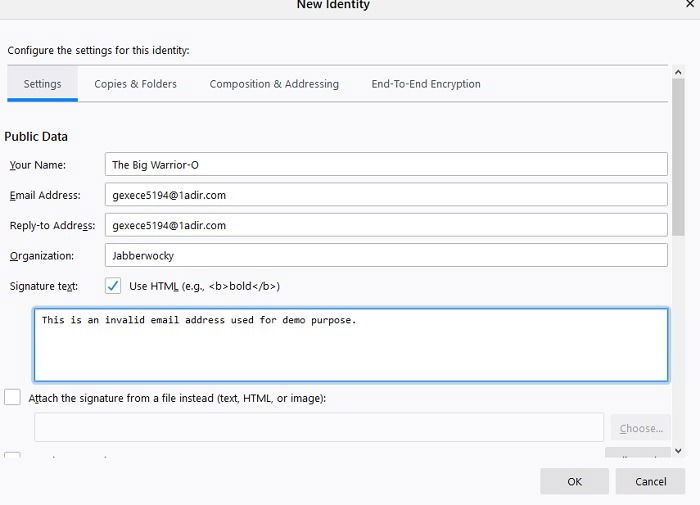This screenshot has height=505, width=700.
Task: Cancel the identity dialog
Action: coord(651,481)
